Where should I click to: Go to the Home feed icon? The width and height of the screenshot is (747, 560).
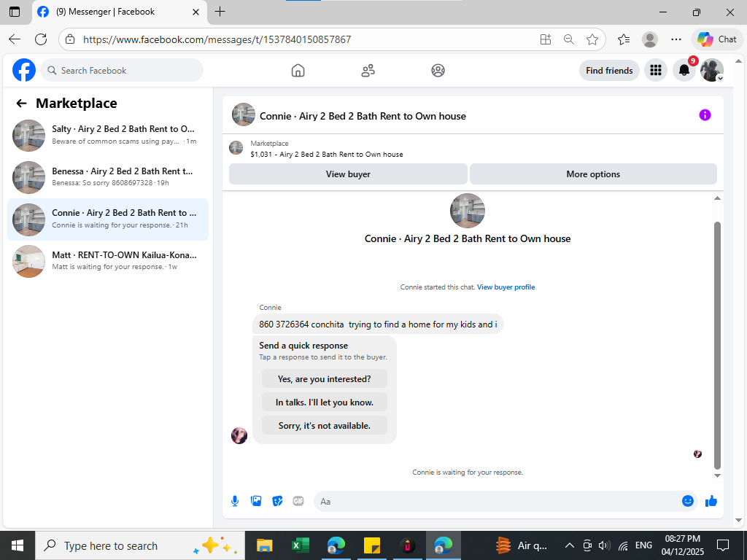pos(298,71)
